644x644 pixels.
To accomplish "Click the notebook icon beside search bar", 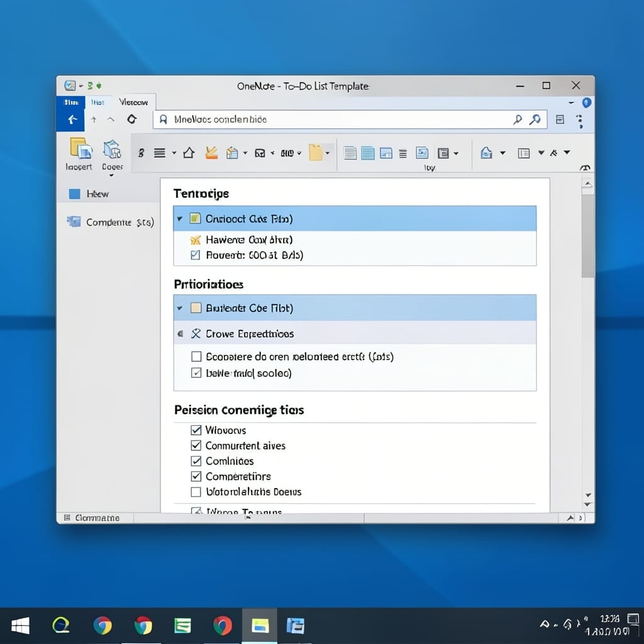I will (x=560, y=119).
